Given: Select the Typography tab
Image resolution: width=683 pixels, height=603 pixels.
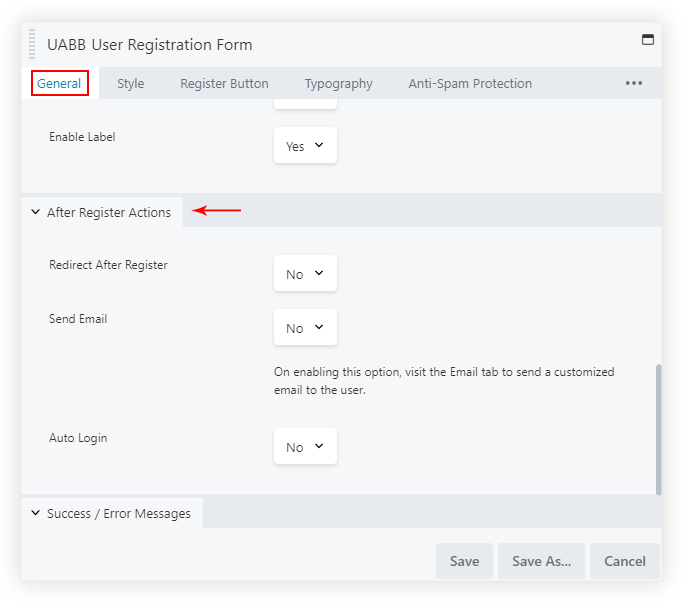Looking at the screenshot, I should coord(338,84).
